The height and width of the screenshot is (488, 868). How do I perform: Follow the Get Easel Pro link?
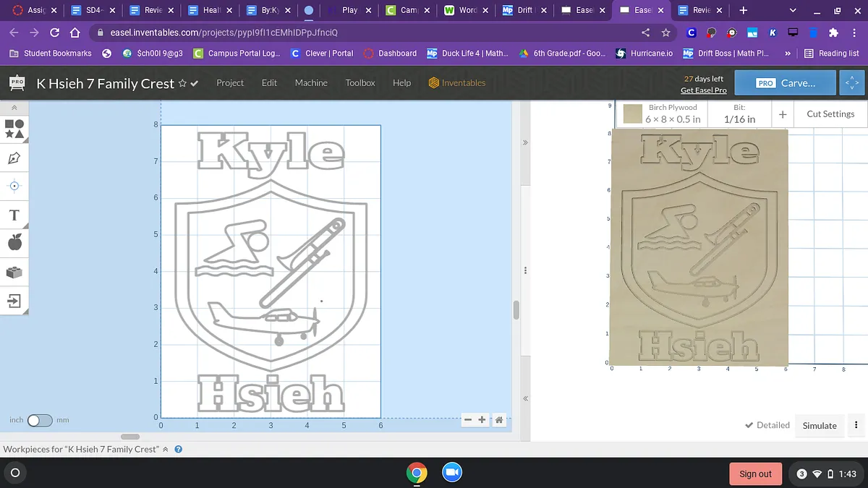(703, 90)
